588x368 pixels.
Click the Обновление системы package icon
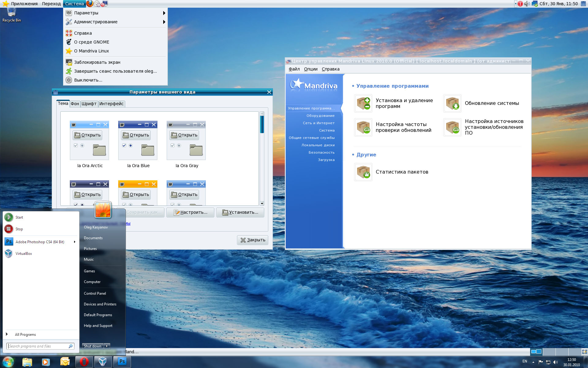[452, 103]
